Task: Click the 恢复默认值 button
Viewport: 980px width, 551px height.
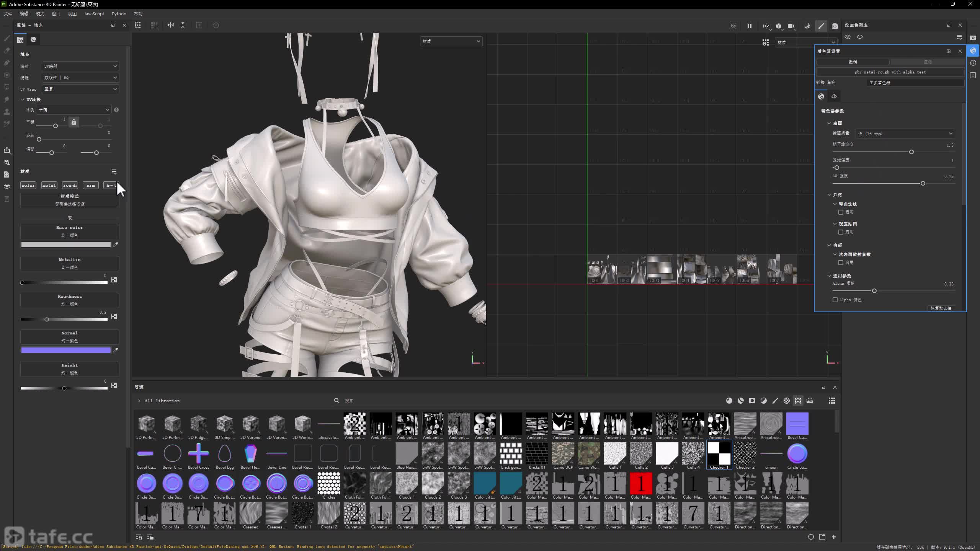Action: [941, 308]
